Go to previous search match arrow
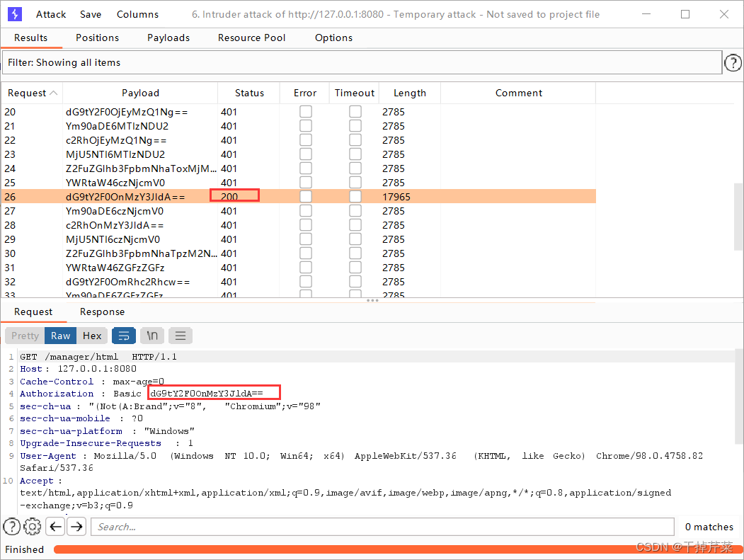744x560 pixels. [55, 526]
